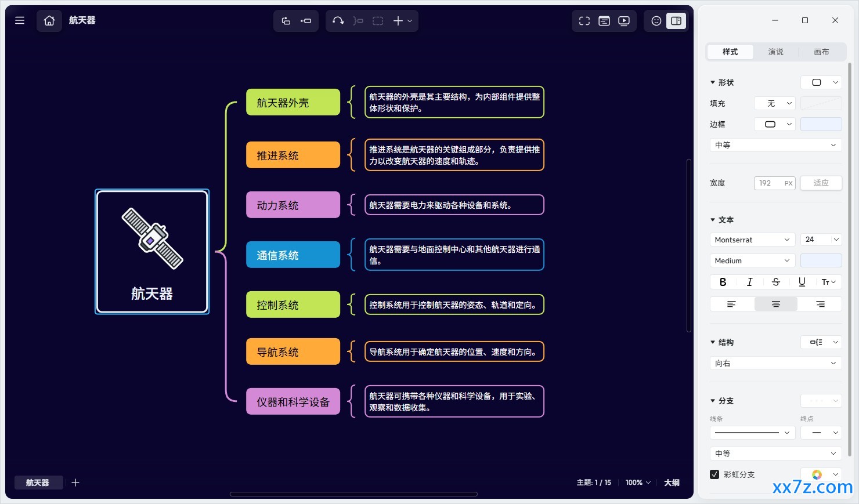859x504 pixels.
Task: Toggle the format side panel icon
Action: [676, 21]
